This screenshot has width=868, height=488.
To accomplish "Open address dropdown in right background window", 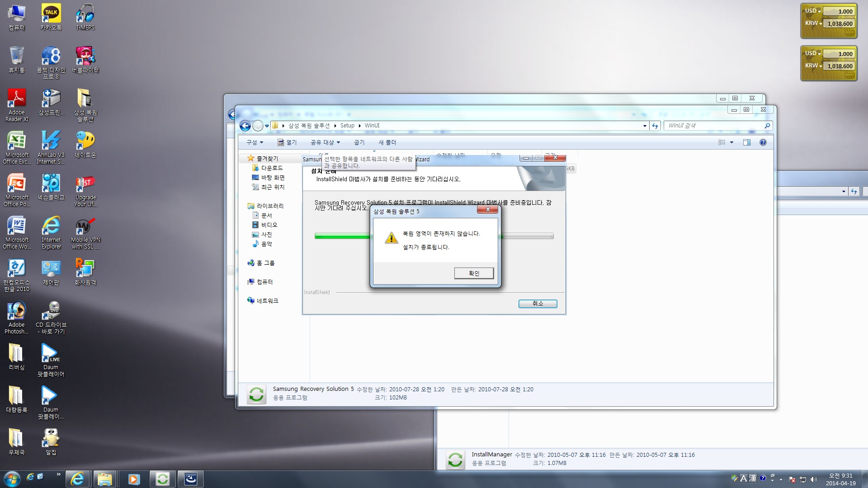I will 844,192.
